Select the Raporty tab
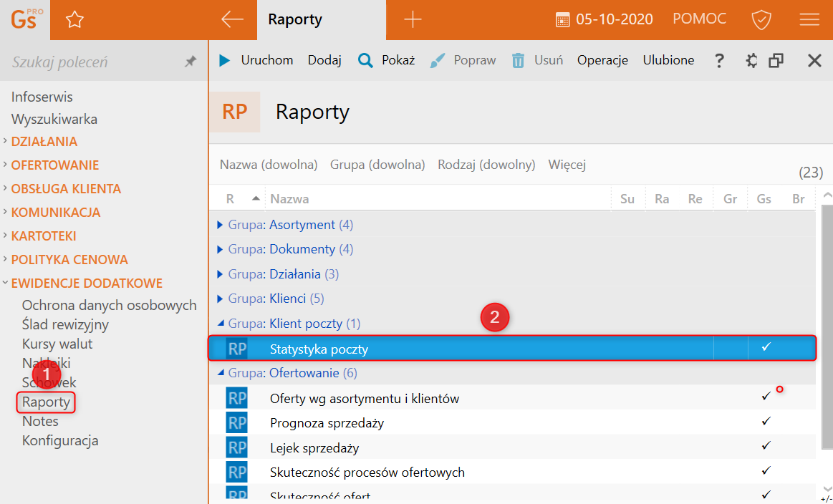The width and height of the screenshot is (833, 504). pyautogui.click(x=322, y=19)
